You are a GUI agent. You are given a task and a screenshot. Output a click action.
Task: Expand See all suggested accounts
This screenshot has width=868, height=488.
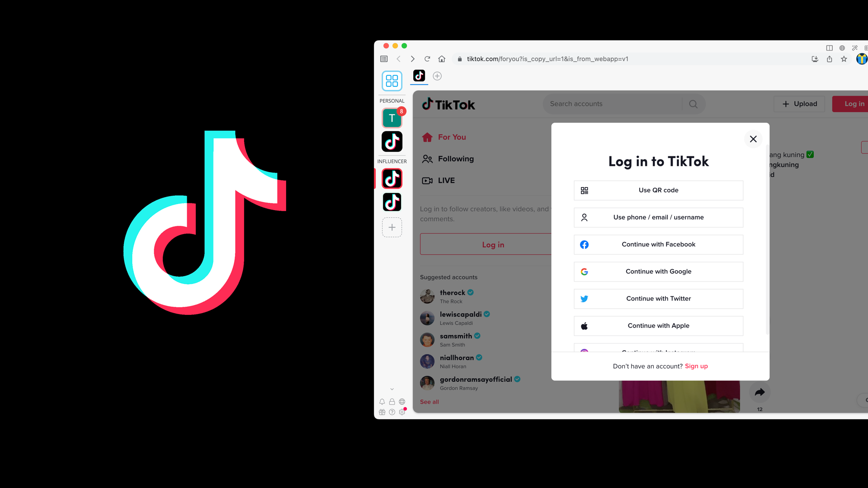coord(429,402)
